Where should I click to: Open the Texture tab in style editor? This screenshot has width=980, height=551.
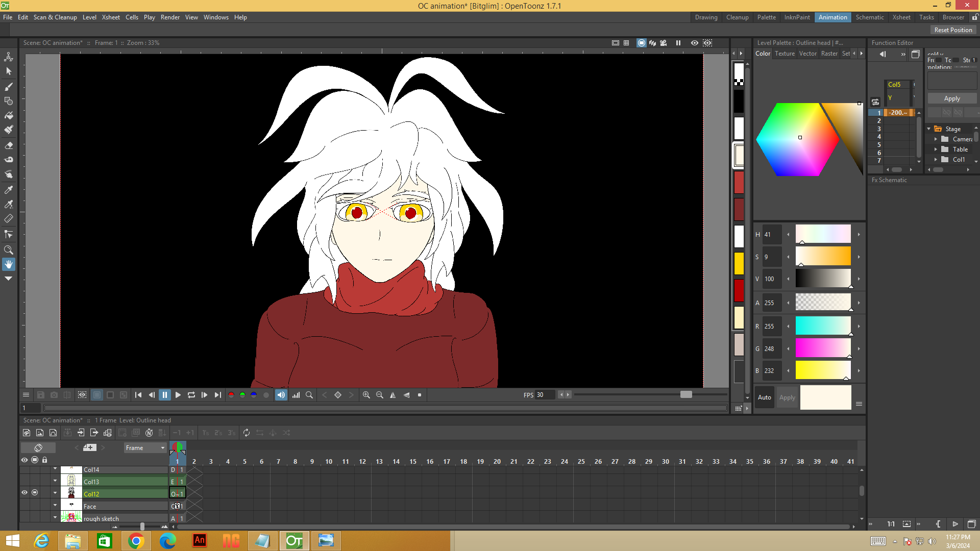(x=785, y=54)
